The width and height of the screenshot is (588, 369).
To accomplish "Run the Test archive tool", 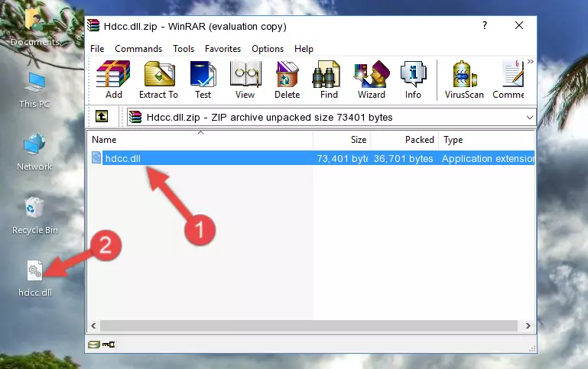I will click(x=203, y=79).
